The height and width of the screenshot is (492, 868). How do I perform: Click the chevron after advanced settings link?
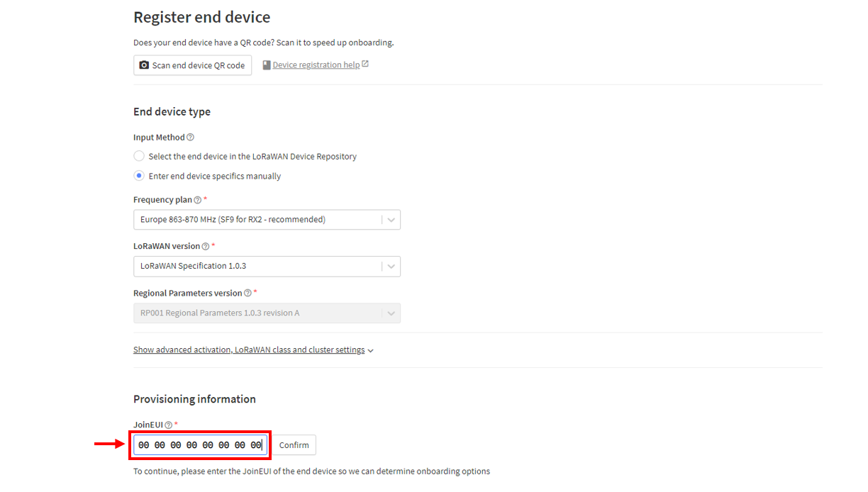[371, 351]
